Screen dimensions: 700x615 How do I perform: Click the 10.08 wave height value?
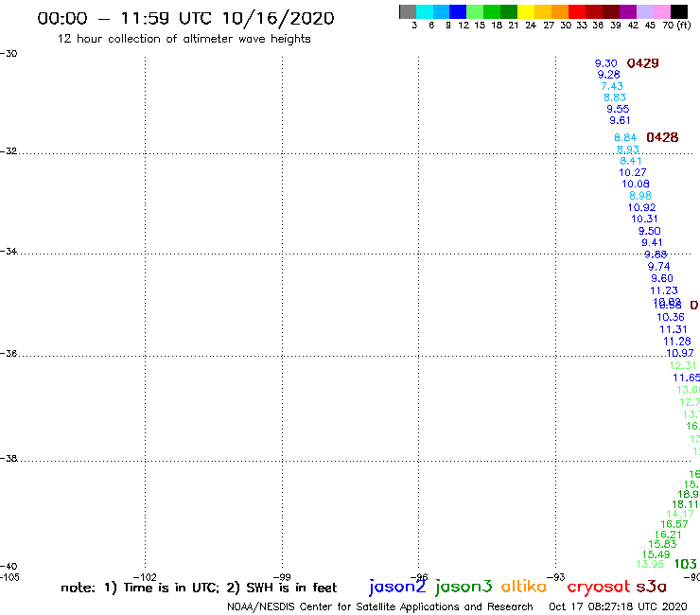click(x=636, y=184)
